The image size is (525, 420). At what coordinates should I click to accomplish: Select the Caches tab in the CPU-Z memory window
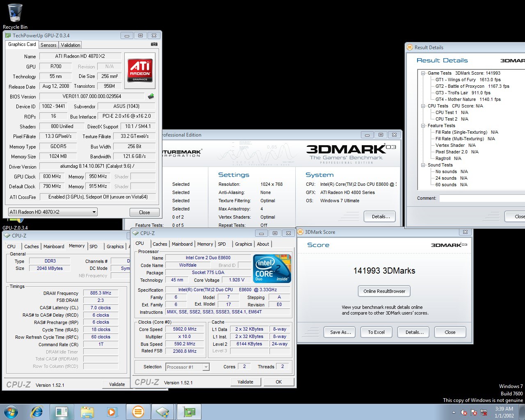(32, 247)
